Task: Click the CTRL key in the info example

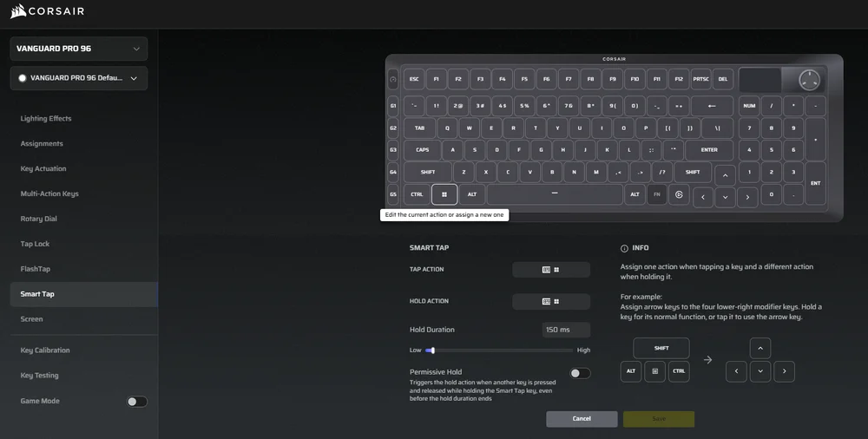Action: (679, 371)
